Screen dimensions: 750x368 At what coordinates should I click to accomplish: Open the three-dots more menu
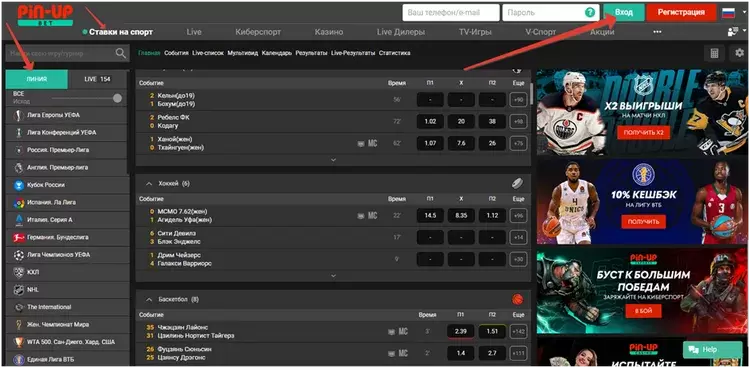coord(657,32)
